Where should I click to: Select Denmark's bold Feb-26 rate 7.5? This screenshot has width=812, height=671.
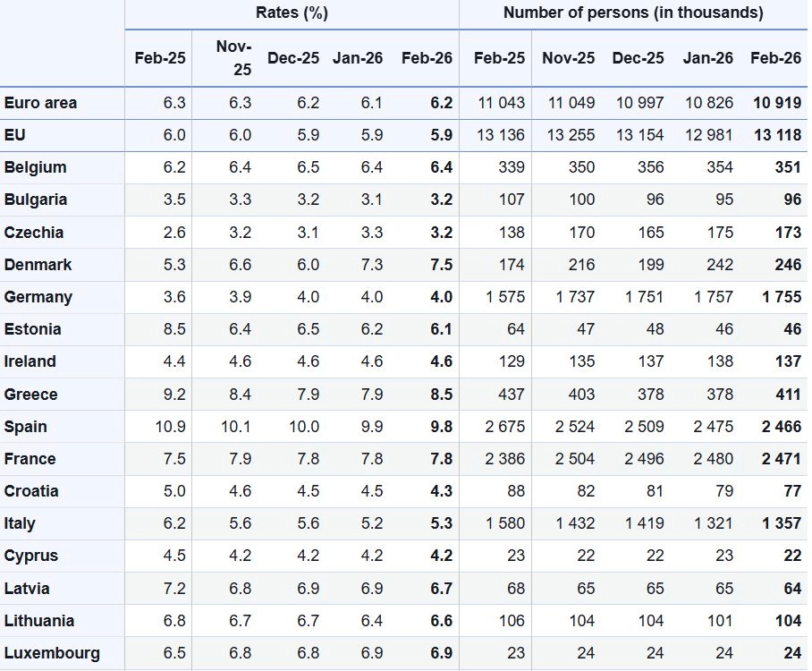point(441,265)
